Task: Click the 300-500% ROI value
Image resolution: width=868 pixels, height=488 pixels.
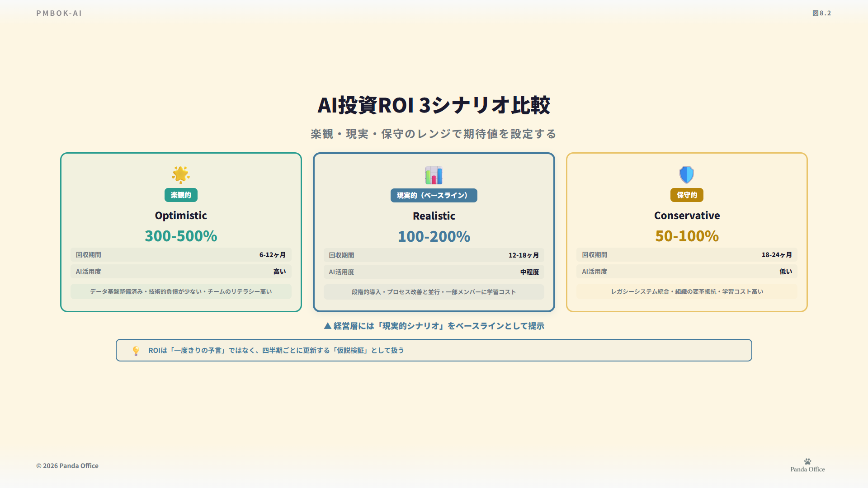Action: (x=181, y=236)
